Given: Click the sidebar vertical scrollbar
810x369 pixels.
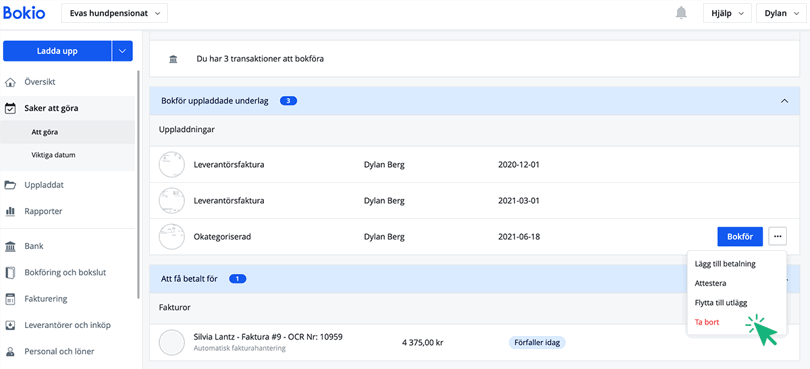Looking at the screenshot, I should coord(138,185).
